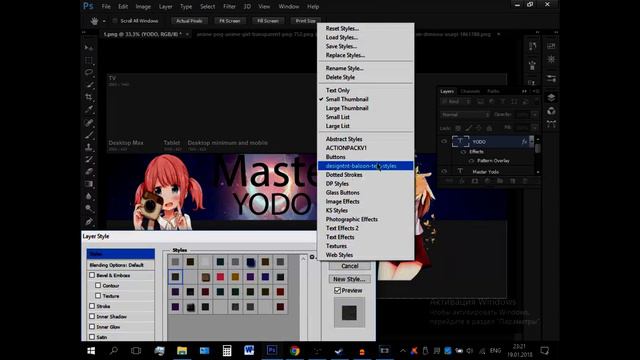Viewport: 640px width, 360px height.
Task: Select the Lasso tool
Action: coord(89,72)
